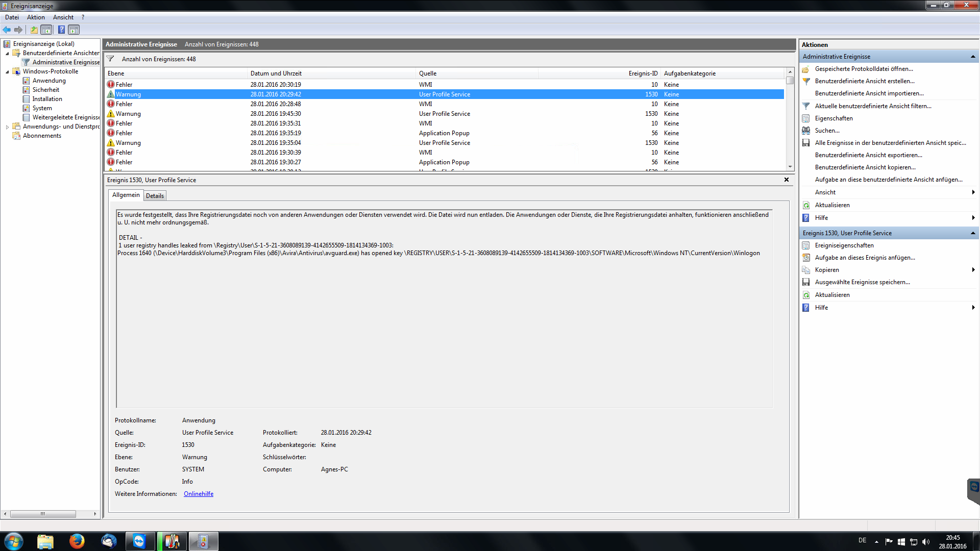Click the Suchen binoculars icon

[x=806, y=131]
